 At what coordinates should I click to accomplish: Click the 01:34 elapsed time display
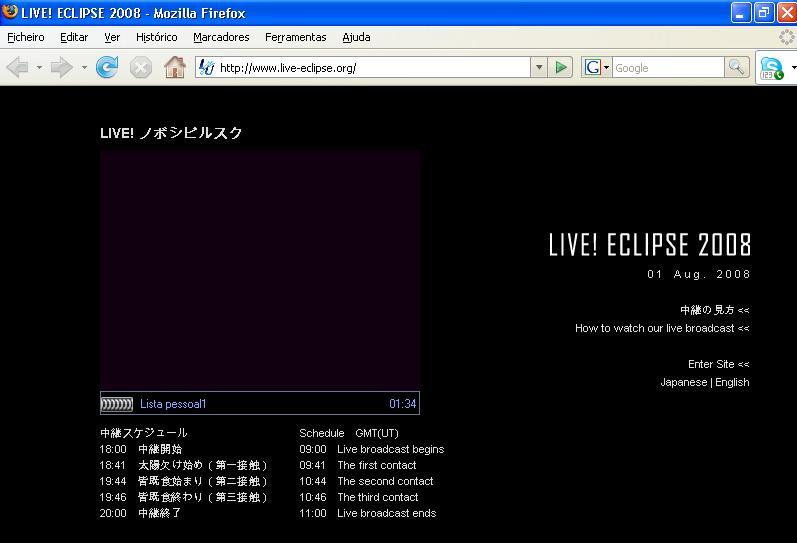[x=403, y=404]
